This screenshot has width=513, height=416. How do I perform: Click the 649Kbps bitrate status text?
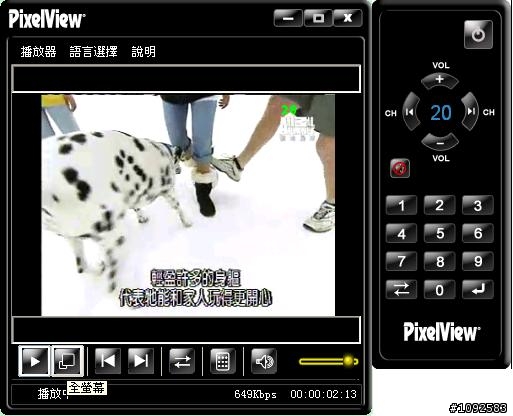[255, 394]
